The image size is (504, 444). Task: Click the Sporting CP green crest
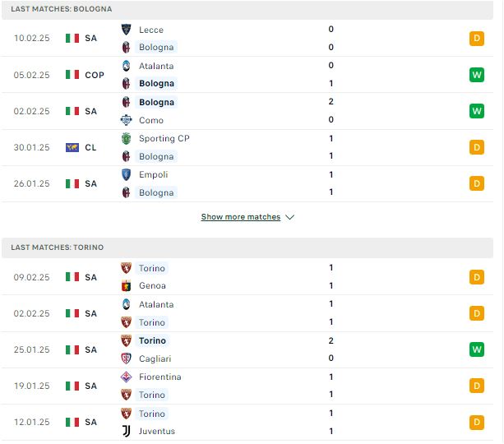126,139
